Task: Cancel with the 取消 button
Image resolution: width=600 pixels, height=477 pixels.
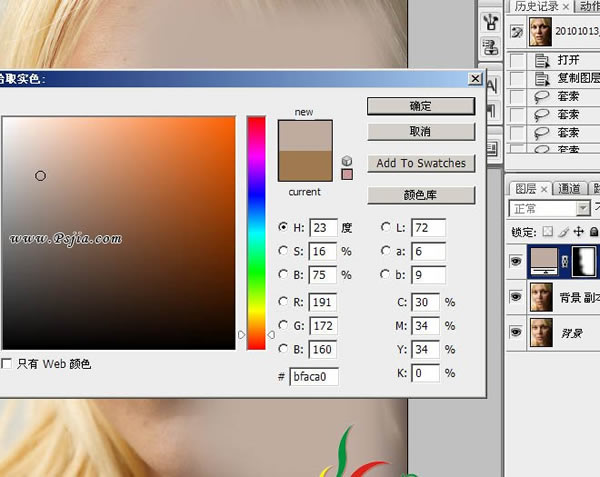Action: click(421, 132)
